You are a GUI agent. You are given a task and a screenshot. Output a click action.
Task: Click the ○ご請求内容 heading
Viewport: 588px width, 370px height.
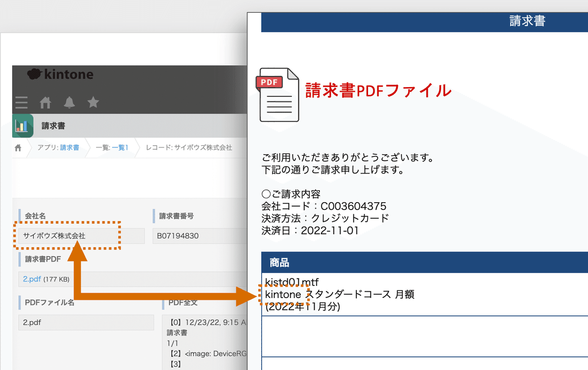(292, 194)
